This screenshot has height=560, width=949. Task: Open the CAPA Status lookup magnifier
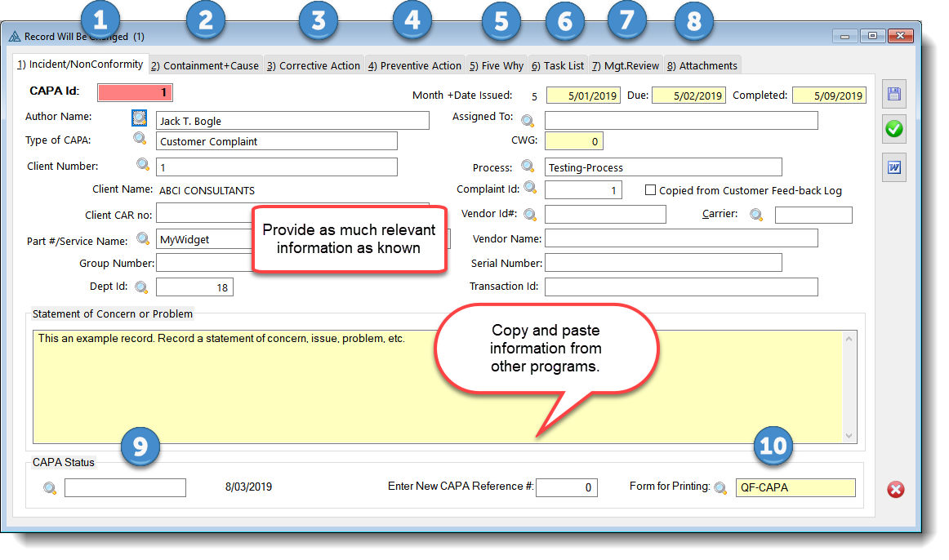pyautogui.click(x=50, y=488)
